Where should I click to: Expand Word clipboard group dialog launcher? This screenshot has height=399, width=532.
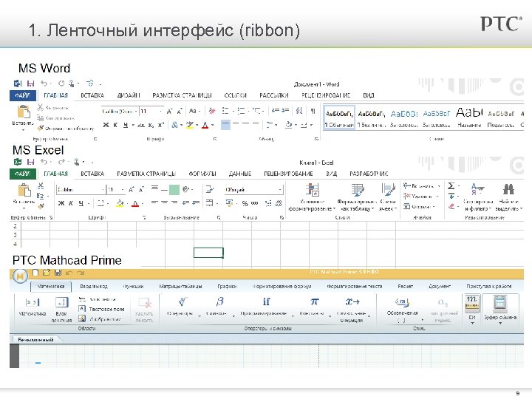pos(95,139)
